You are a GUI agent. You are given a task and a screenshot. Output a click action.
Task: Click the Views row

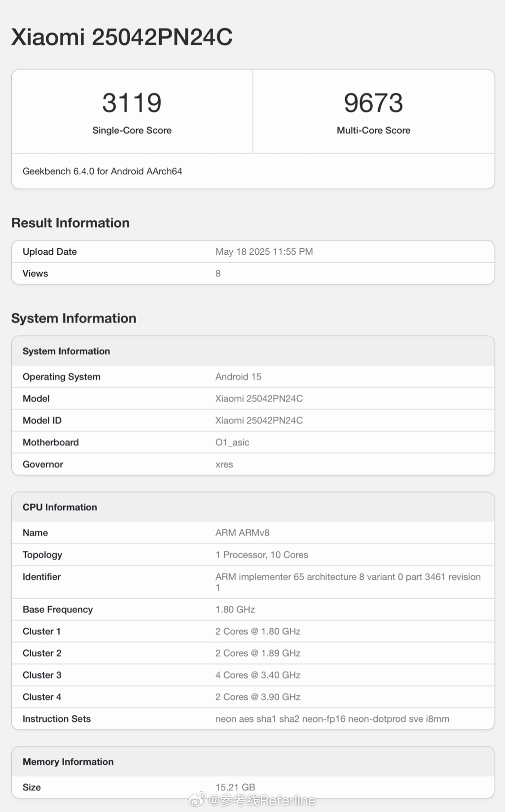pyautogui.click(x=252, y=273)
